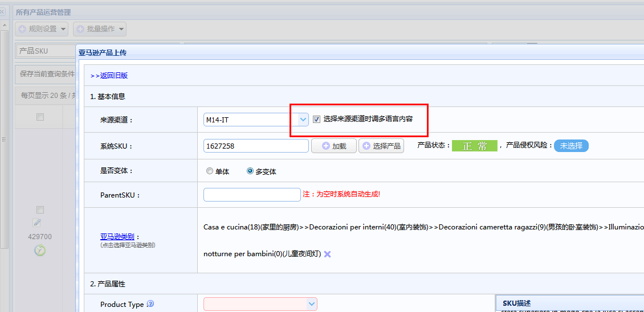Open the Product Type dropdown

coord(312,304)
